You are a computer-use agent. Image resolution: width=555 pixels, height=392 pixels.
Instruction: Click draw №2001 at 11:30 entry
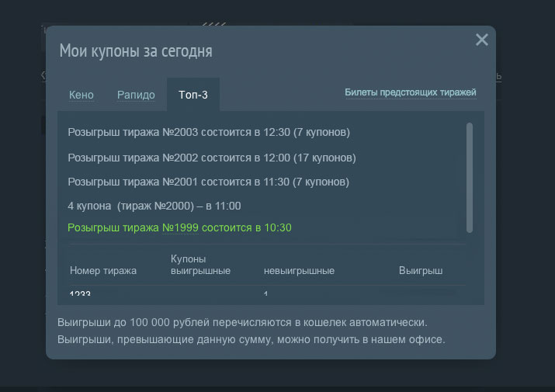[209, 182]
